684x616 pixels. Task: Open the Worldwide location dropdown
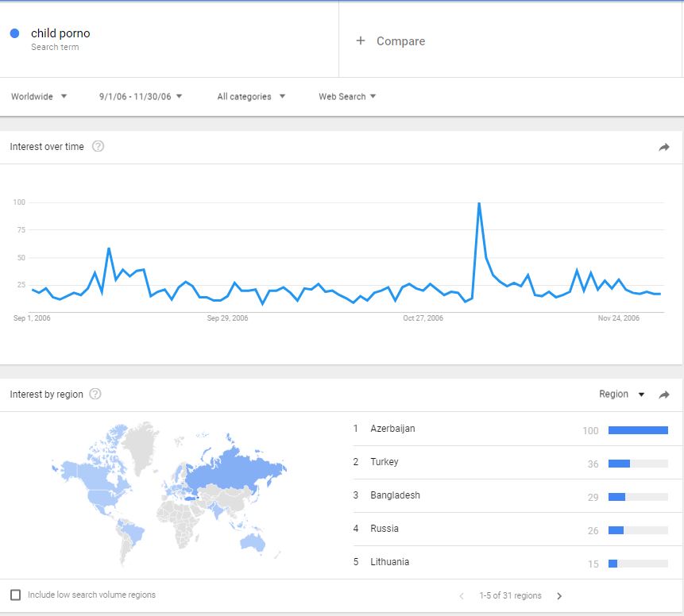39,97
